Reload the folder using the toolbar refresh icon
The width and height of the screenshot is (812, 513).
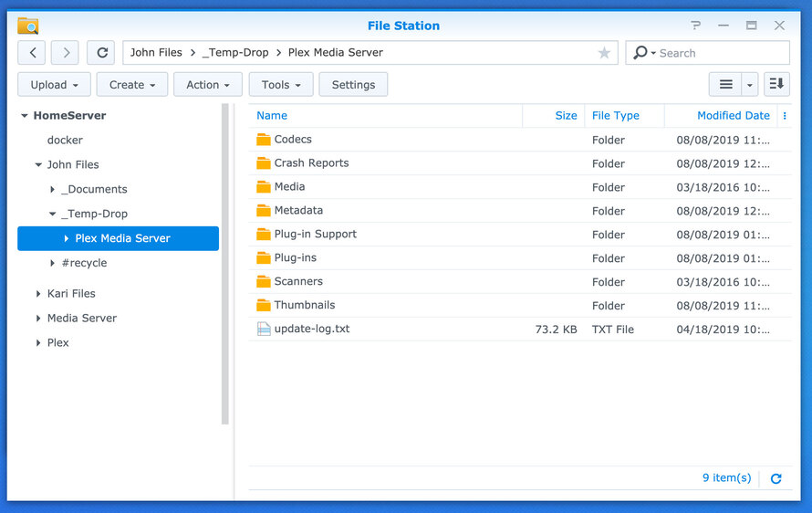coord(101,53)
